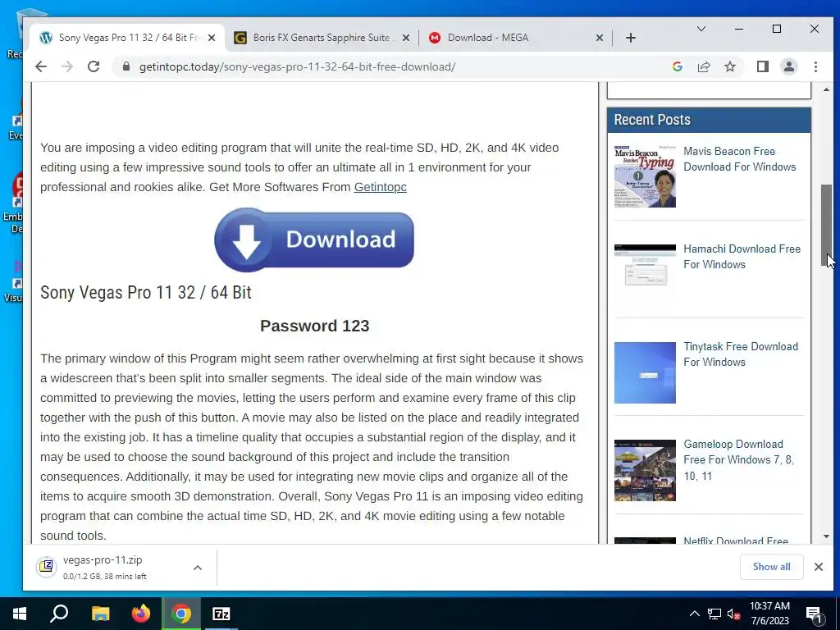Click the forward navigation arrow
Screen dimensions: 840x630
pos(67,66)
